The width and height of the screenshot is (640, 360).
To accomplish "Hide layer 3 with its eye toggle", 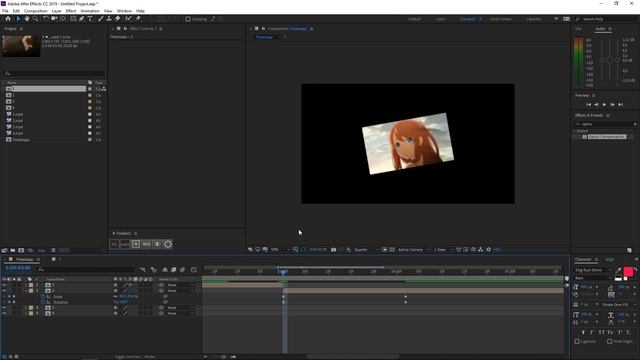I will pyautogui.click(x=4, y=308).
